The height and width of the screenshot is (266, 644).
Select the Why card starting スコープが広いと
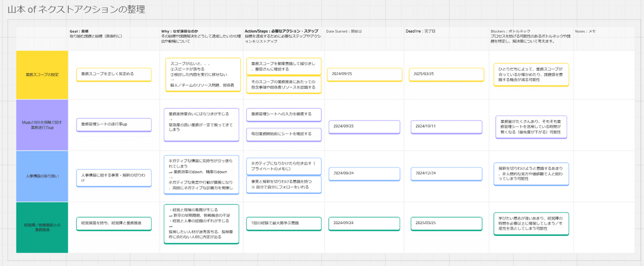pos(202,74)
